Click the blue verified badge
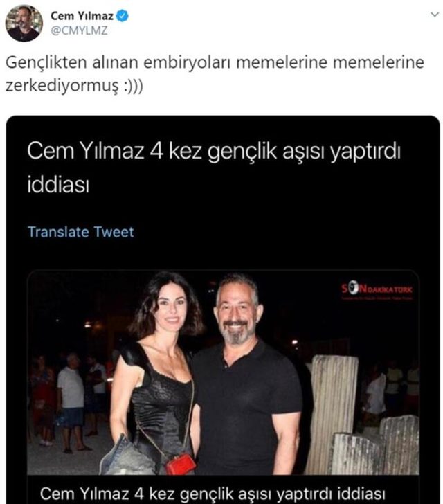 pos(123,16)
